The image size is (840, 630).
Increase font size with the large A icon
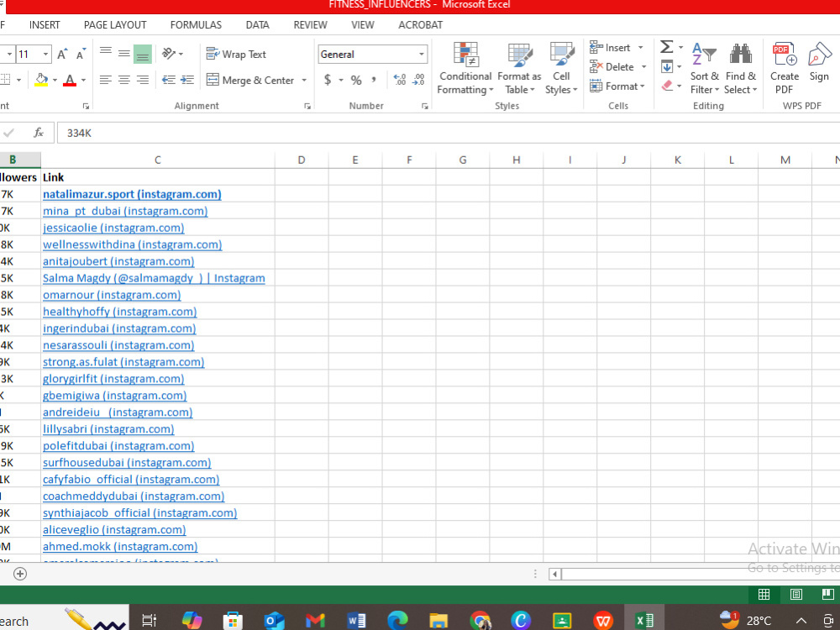coord(62,54)
